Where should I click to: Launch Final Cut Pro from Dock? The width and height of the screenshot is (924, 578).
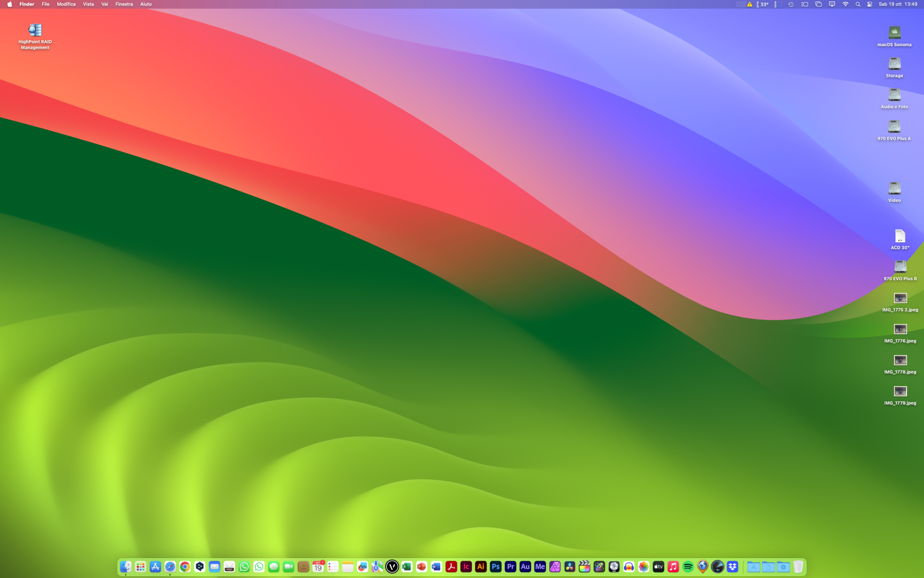tap(584, 566)
